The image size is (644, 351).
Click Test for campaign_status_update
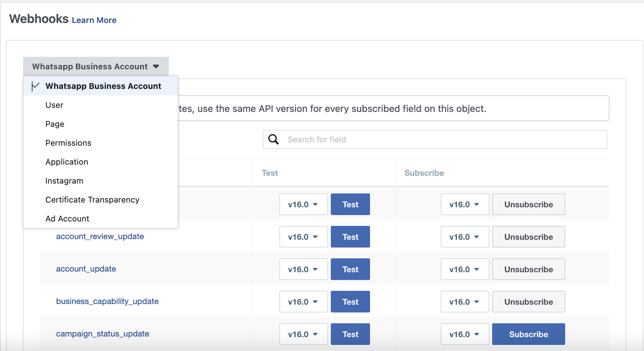[x=350, y=334]
